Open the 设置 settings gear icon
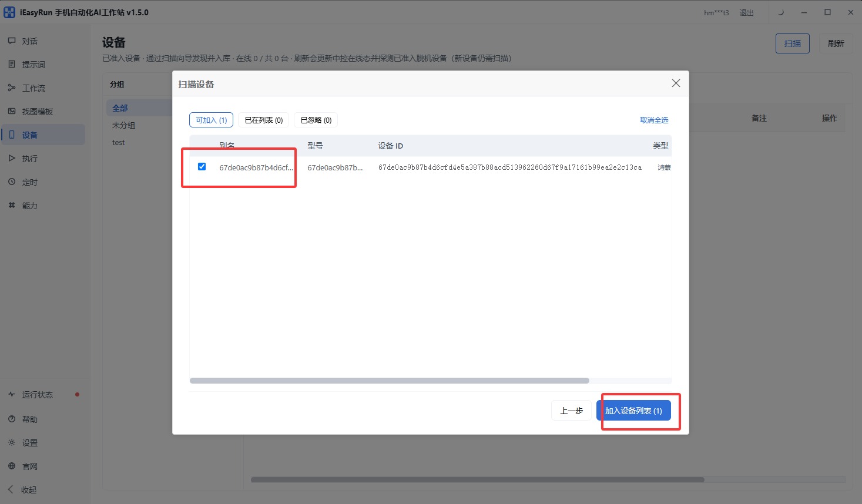The image size is (862, 504). click(12, 443)
